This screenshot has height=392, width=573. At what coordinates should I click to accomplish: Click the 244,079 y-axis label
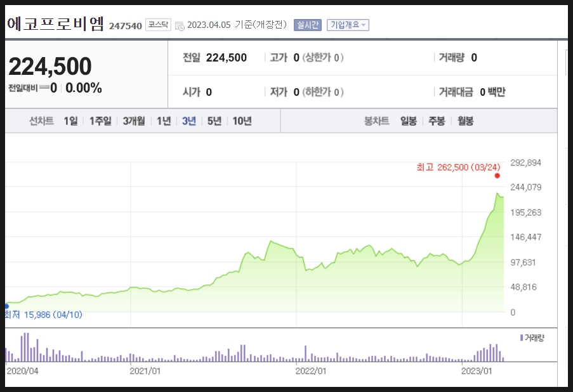(x=525, y=187)
